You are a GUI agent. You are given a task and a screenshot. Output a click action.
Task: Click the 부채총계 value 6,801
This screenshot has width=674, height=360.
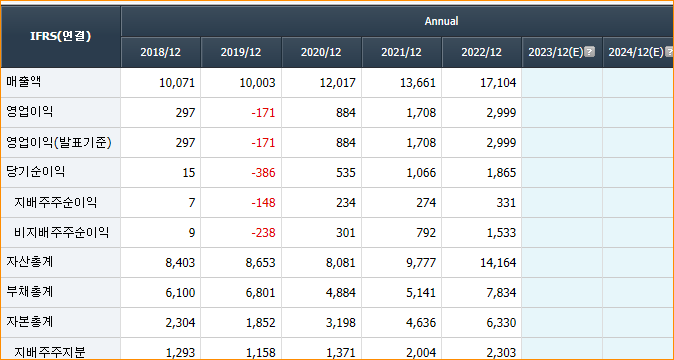pyautogui.click(x=261, y=293)
